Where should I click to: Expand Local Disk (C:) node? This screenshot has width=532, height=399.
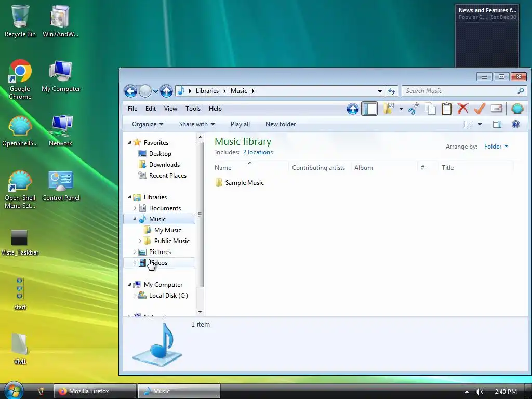click(x=135, y=296)
